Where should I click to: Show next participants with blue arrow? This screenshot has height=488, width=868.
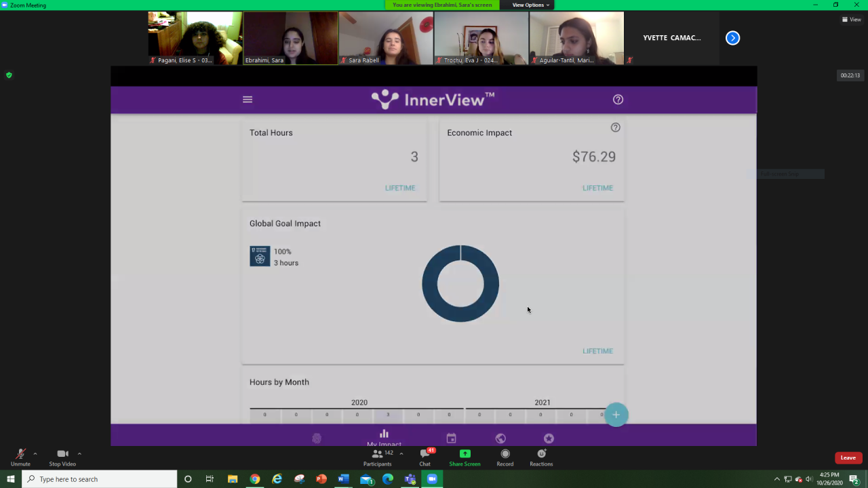pos(732,38)
